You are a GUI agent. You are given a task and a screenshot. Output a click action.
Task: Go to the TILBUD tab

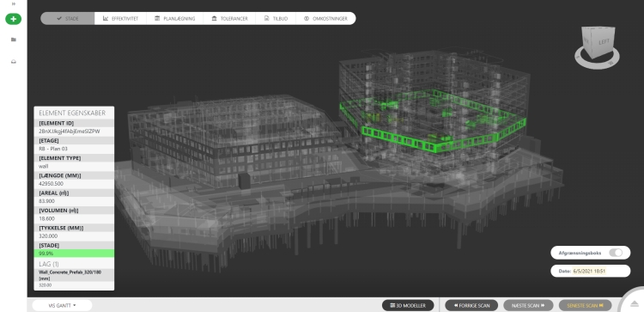point(276,19)
